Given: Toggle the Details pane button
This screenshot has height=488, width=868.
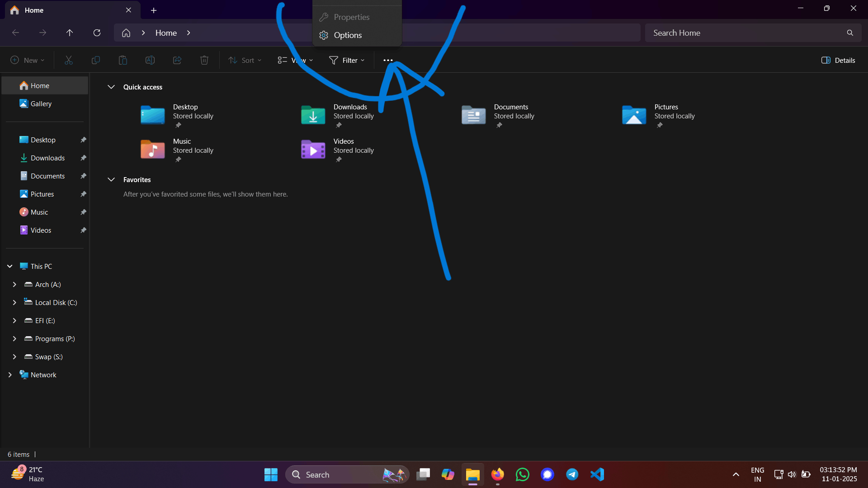Looking at the screenshot, I should coord(838,60).
